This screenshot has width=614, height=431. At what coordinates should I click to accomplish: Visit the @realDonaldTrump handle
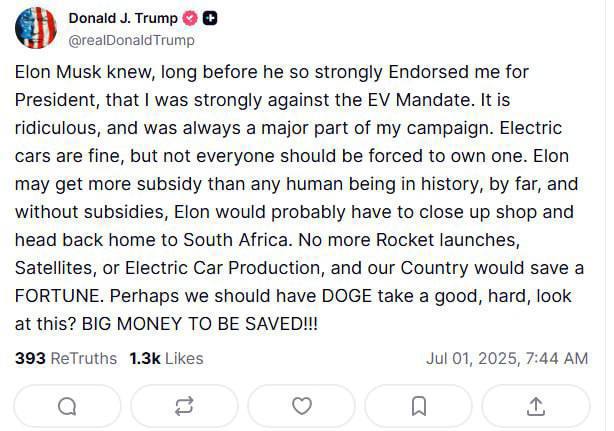[131, 41]
